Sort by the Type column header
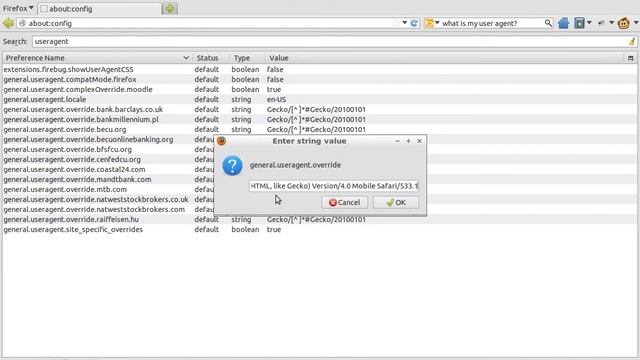Image resolution: width=640 pixels, height=360 pixels. pyautogui.click(x=247, y=58)
